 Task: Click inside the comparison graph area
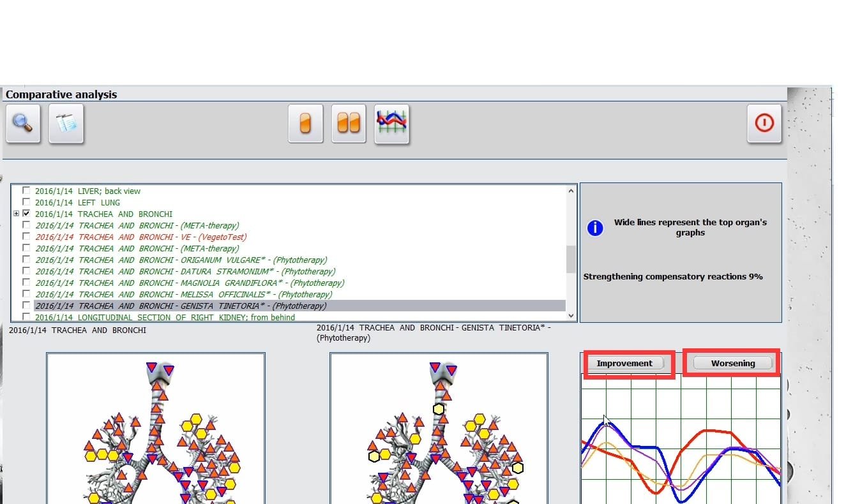pos(680,447)
